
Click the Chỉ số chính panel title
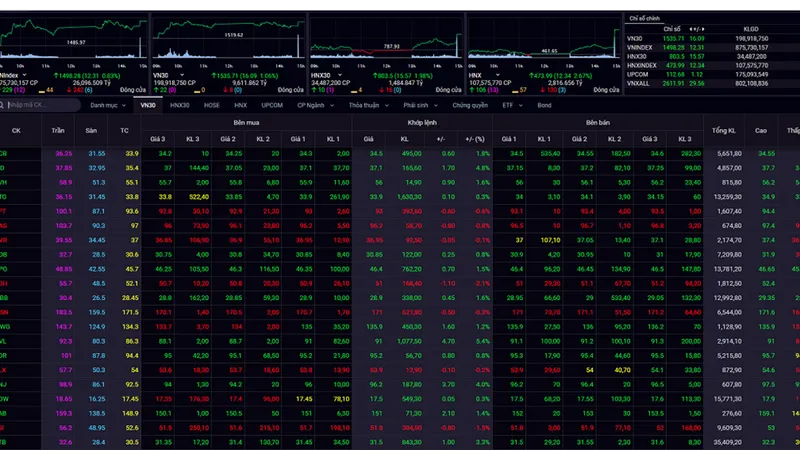pos(644,18)
